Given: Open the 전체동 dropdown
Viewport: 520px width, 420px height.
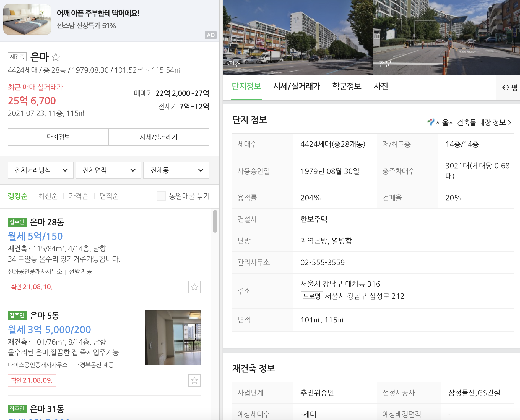Looking at the screenshot, I should 176,170.
